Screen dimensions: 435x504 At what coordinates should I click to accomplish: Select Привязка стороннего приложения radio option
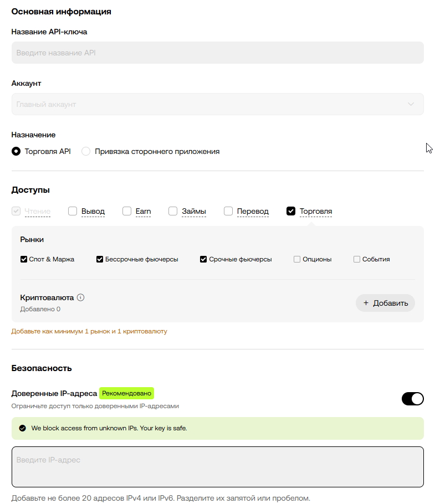click(x=86, y=151)
